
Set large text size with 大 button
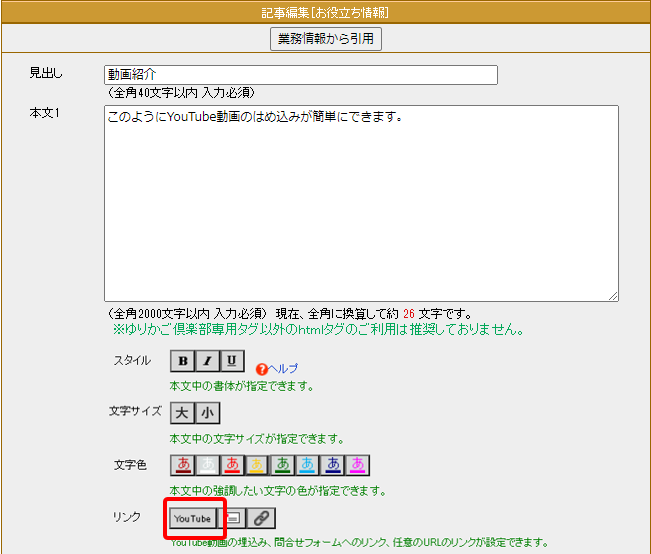click(182, 413)
